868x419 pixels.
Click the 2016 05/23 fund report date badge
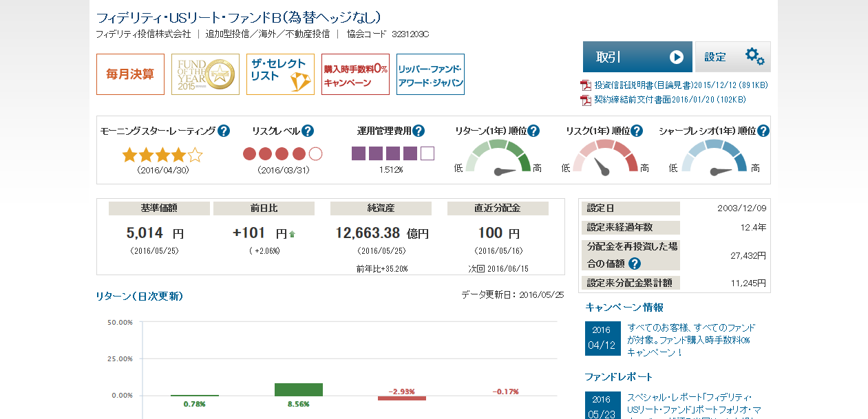tap(603, 405)
